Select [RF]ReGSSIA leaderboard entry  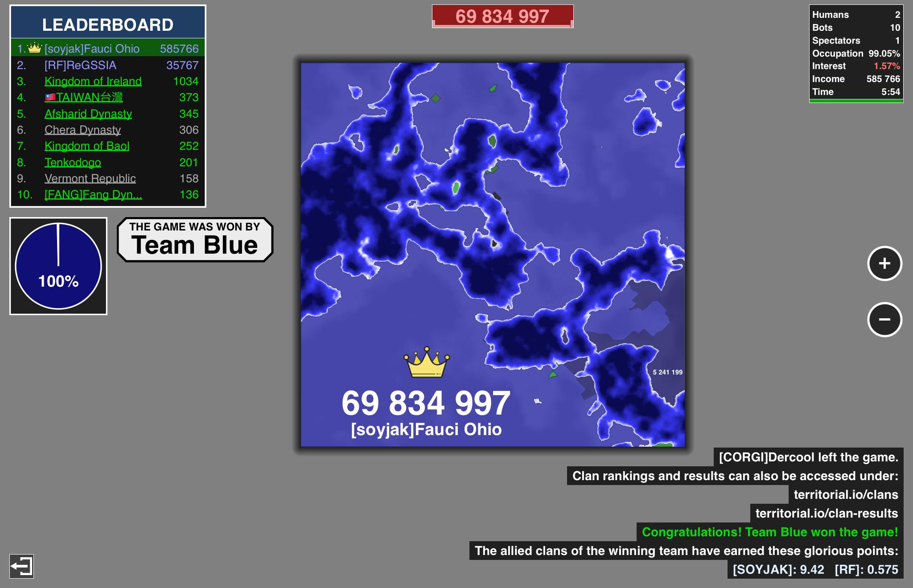pos(80,65)
